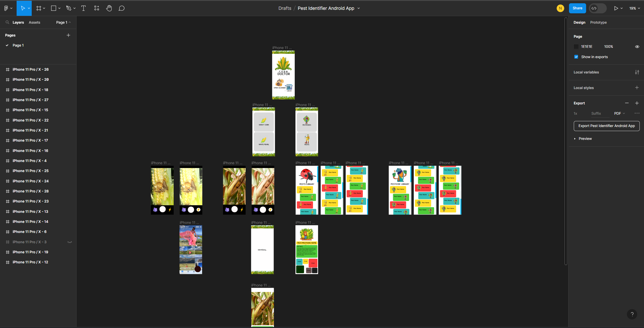Select the Hand tool in toolbar
The height and width of the screenshot is (328, 644).
tap(108, 8)
